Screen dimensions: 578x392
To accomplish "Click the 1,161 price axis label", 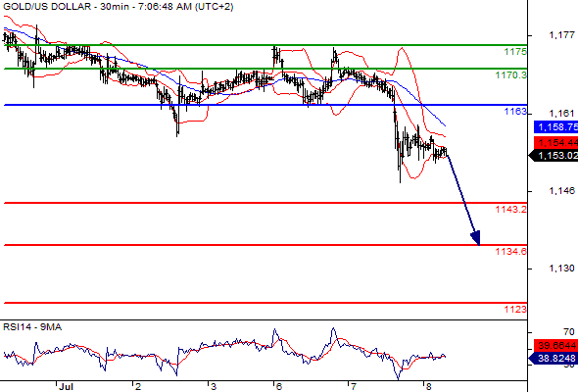I will coord(561,114).
